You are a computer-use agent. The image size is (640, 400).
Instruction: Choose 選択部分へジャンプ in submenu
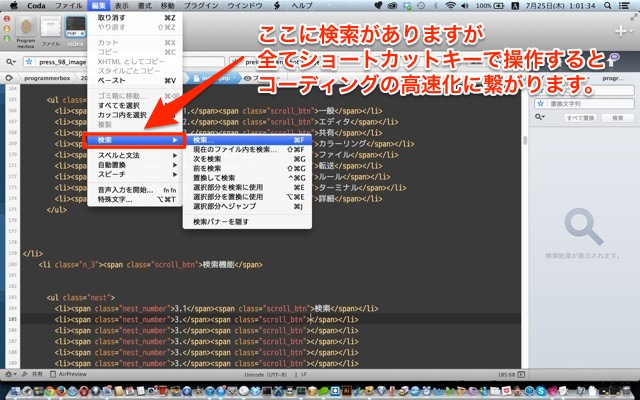[247, 206]
